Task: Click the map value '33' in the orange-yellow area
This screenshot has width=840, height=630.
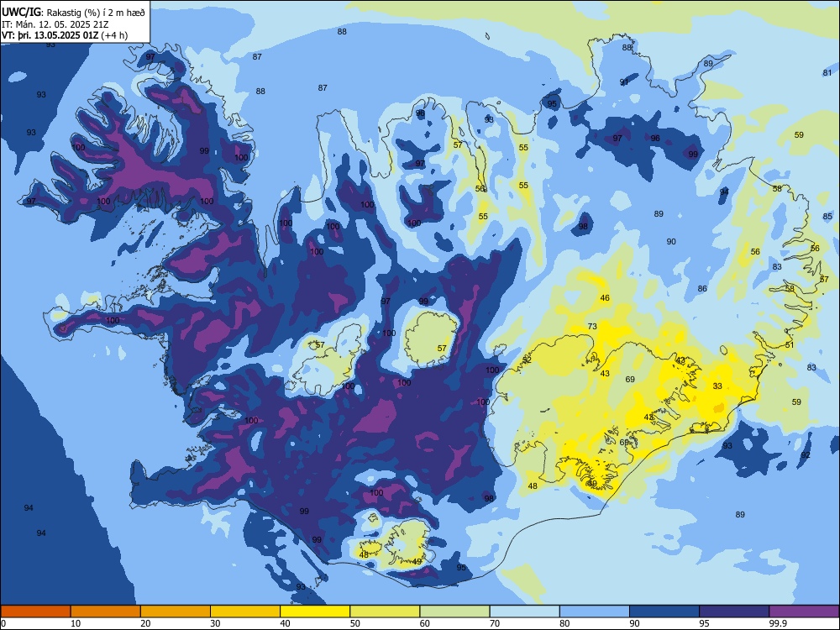Action: [x=718, y=386]
